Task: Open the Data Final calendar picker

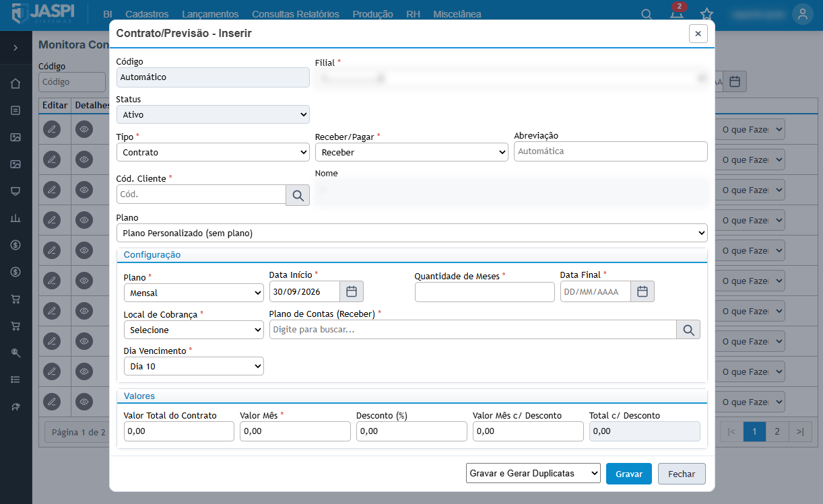Action: coord(643,291)
